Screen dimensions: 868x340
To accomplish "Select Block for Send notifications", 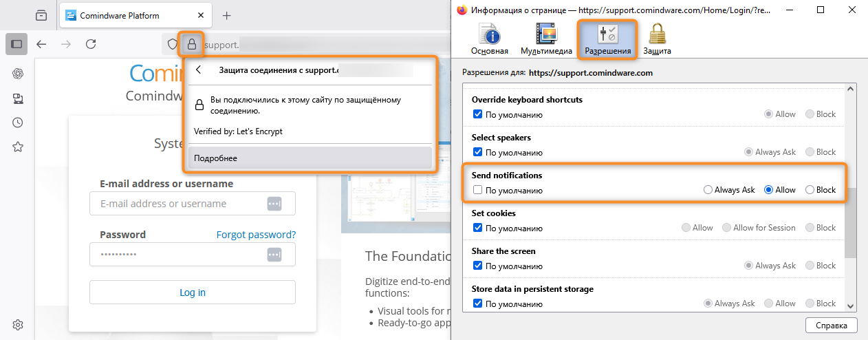I will (x=810, y=190).
